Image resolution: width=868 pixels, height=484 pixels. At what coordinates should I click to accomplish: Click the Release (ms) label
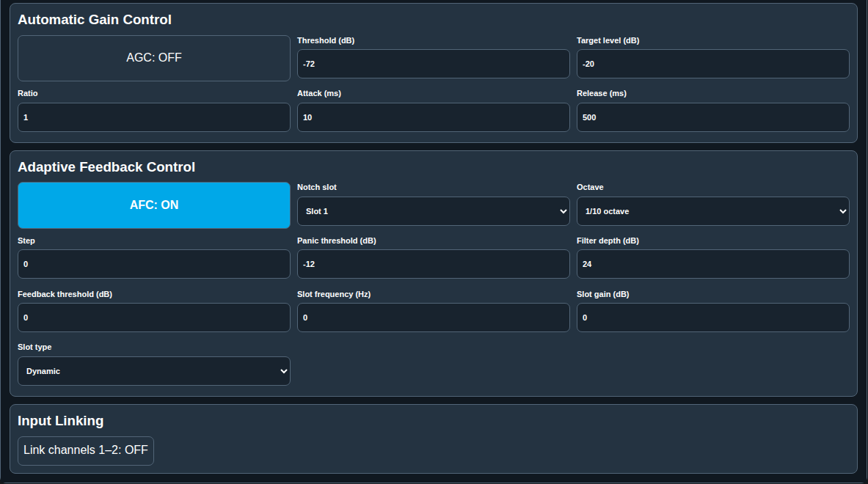[602, 93]
